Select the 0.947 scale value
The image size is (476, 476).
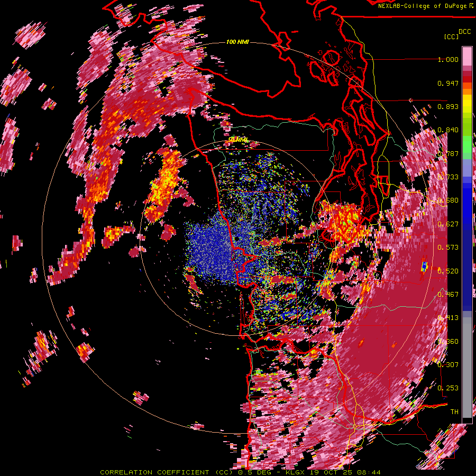click(448, 83)
